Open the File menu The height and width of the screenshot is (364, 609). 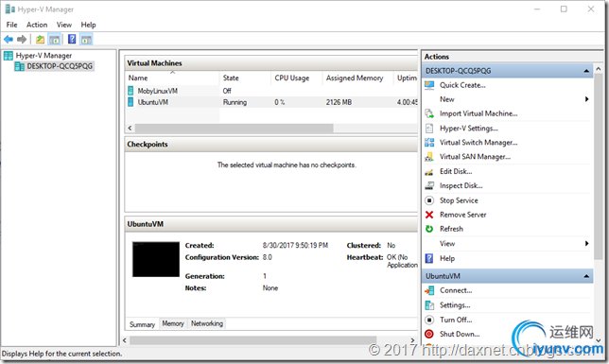[11, 25]
